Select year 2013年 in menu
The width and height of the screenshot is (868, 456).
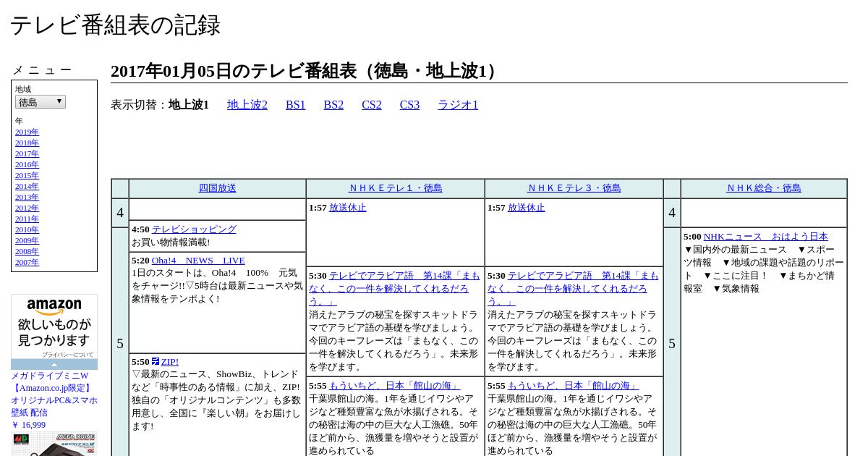click(x=27, y=197)
